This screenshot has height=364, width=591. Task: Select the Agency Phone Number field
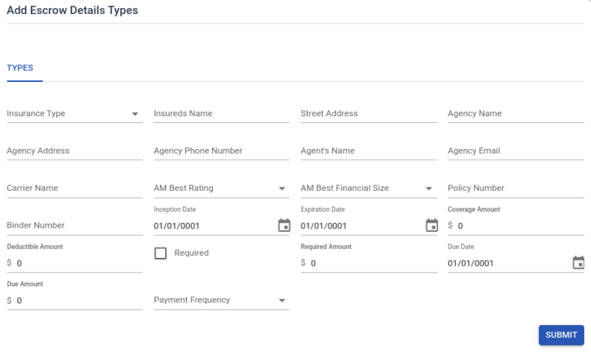coord(222,150)
